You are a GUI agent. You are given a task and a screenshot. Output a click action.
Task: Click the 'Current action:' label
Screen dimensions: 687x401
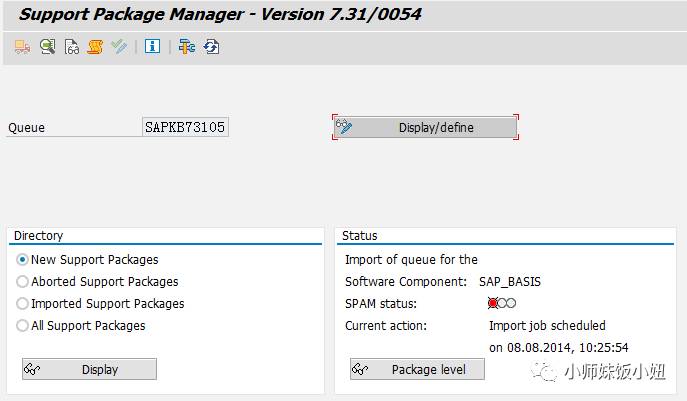[386, 326]
